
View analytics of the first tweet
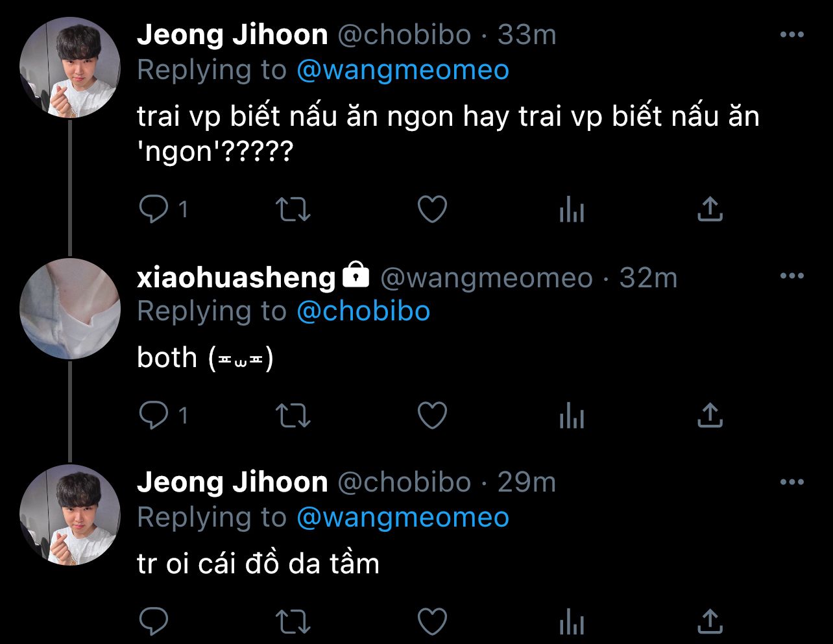(x=572, y=209)
